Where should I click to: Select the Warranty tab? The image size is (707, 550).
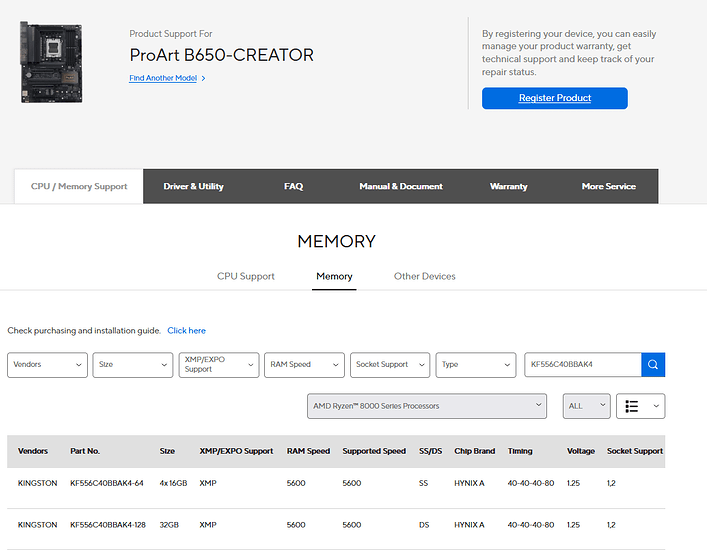click(508, 187)
